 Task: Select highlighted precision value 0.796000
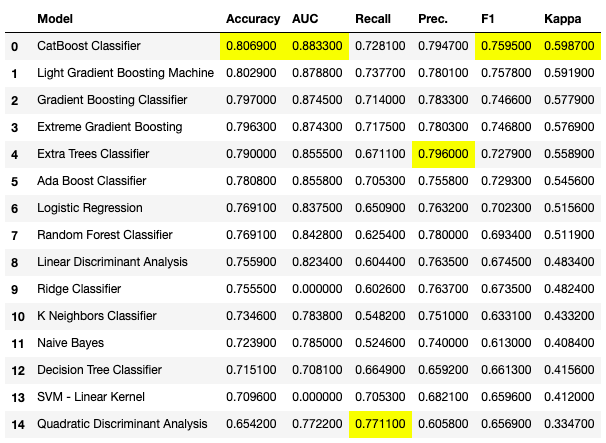443,154
